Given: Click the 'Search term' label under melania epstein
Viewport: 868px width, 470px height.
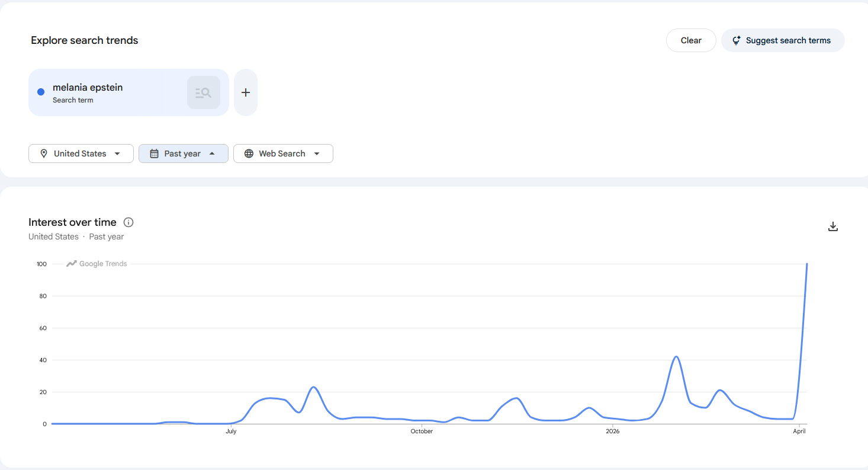Looking at the screenshot, I should click(x=73, y=100).
